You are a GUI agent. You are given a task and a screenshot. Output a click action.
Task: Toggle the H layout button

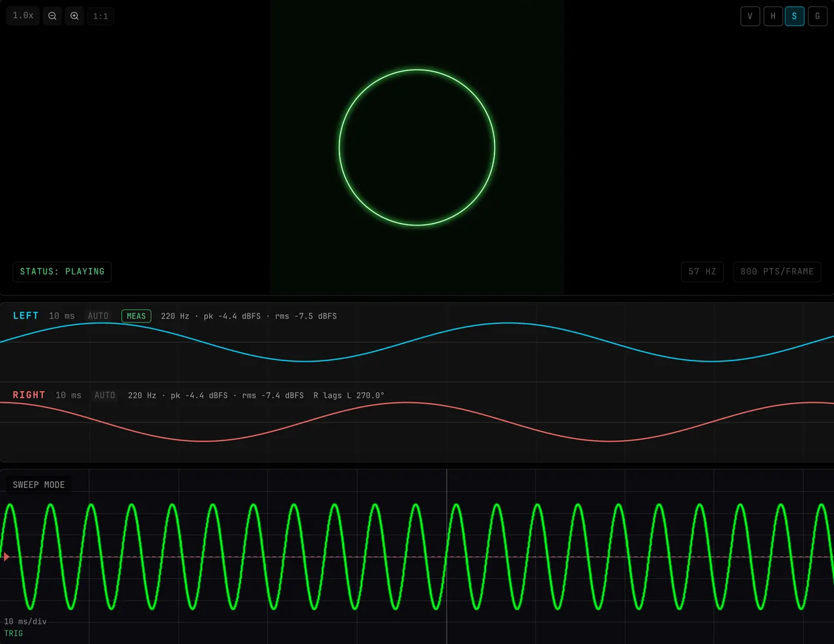[773, 16]
